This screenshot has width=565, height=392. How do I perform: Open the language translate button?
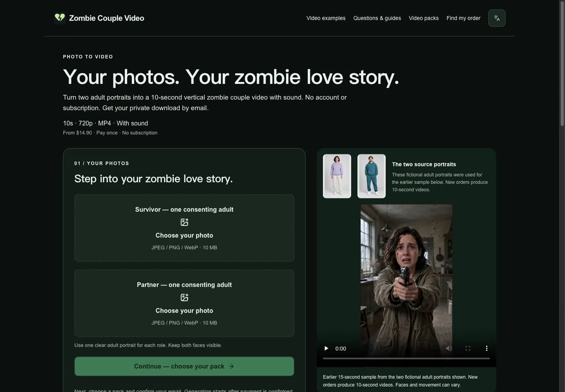click(x=497, y=18)
